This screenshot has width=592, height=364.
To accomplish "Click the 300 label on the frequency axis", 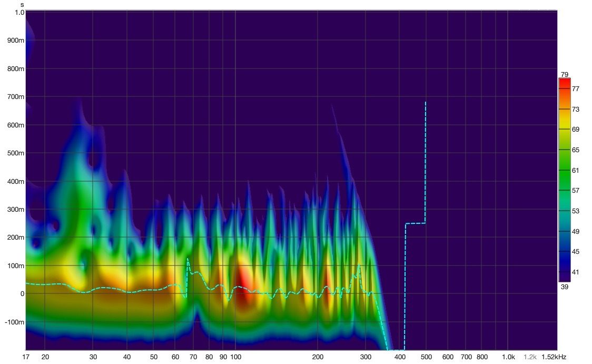I will [x=366, y=357].
